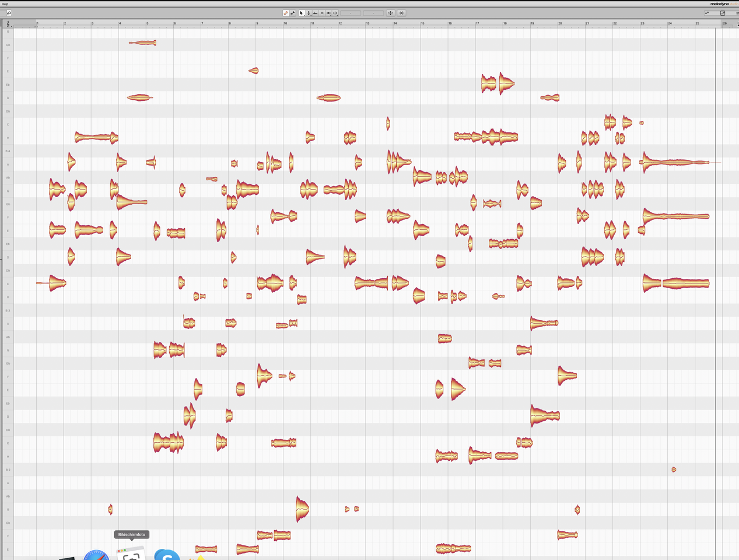739x560 pixels.
Task: Click bar 20 in the time ruler
Action: 560,23
